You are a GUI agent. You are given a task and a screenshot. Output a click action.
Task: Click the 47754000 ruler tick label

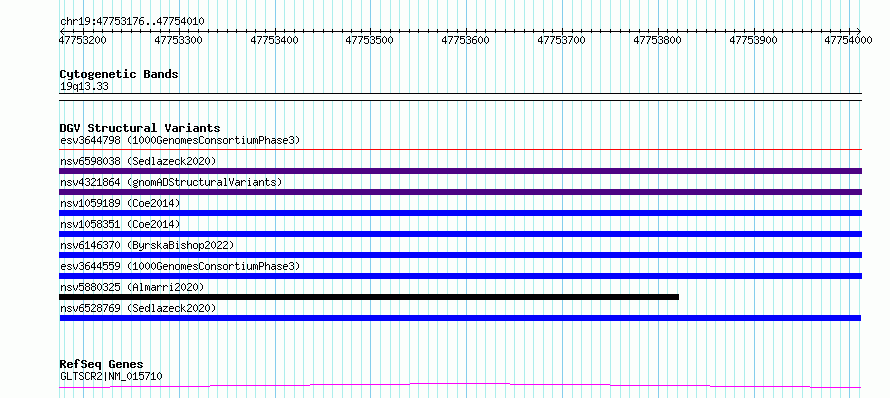pos(848,40)
